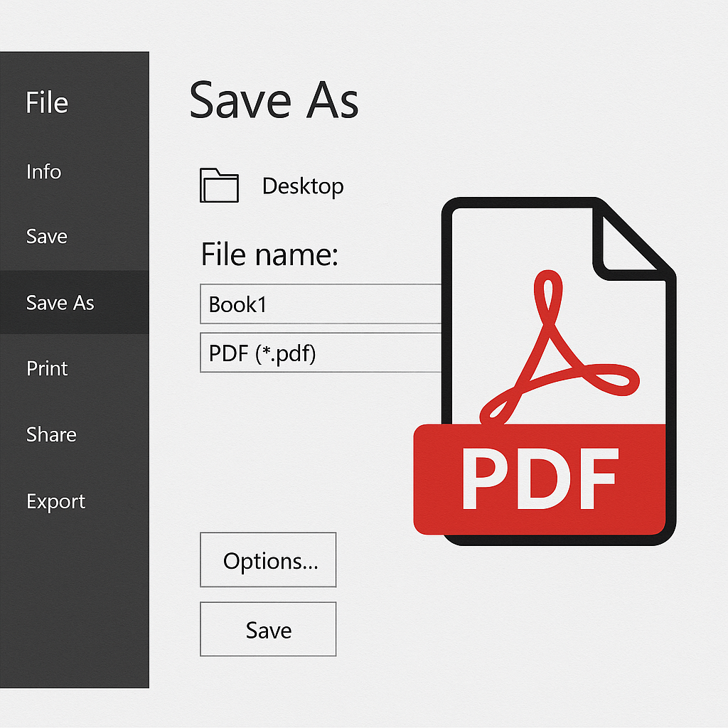Image resolution: width=728 pixels, height=728 pixels.
Task: Click the File name: label
Action: 269,255
